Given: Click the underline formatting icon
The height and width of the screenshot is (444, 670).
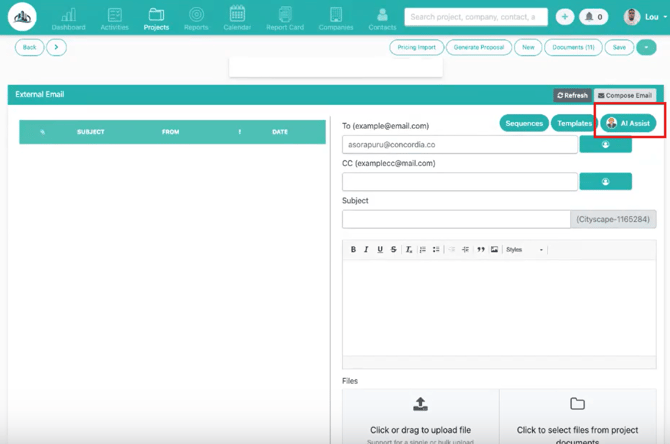Looking at the screenshot, I should tap(380, 249).
